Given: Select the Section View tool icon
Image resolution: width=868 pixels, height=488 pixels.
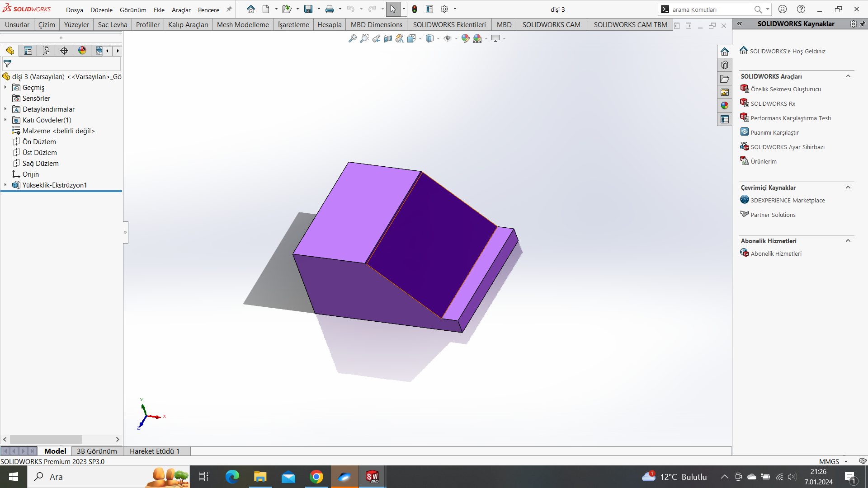Looking at the screenshot, I should 388,39.
